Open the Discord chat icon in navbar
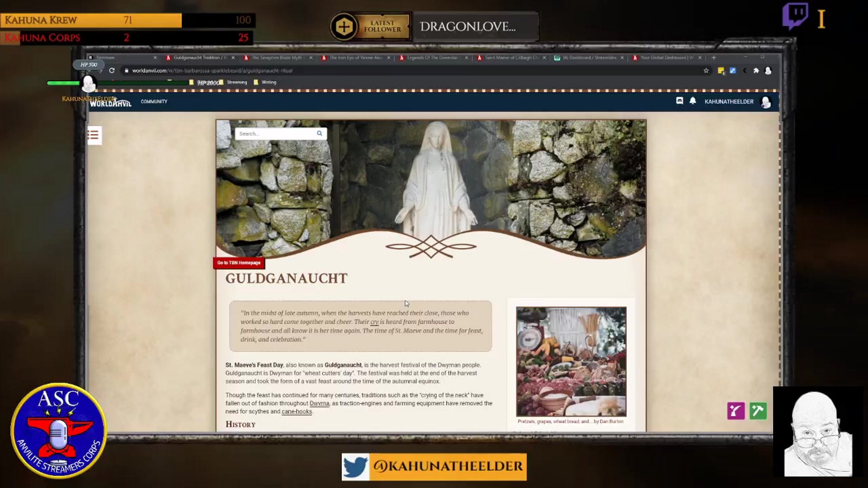 click(679, 101)
